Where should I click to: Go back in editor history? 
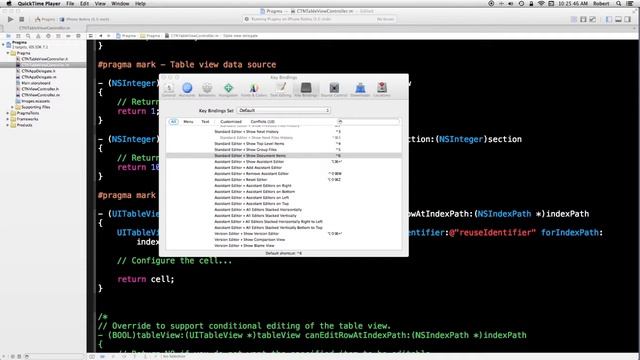(x=100, y=36)
